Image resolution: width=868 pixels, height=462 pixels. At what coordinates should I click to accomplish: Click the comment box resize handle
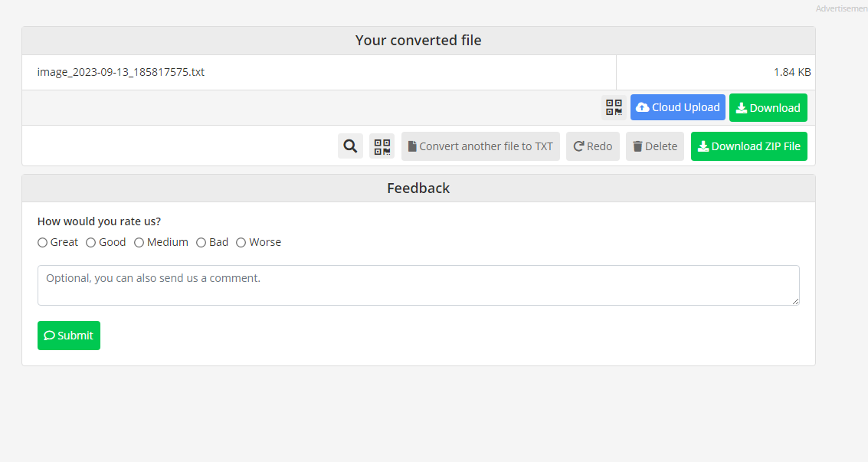[x=795, y=301]
